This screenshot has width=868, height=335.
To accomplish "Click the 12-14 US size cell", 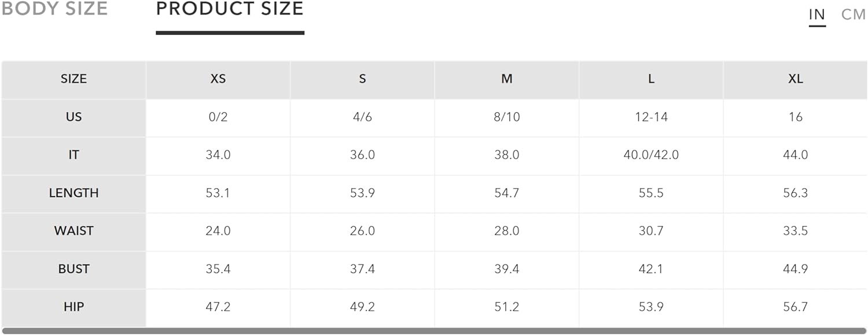I will (x=651, y=117).
